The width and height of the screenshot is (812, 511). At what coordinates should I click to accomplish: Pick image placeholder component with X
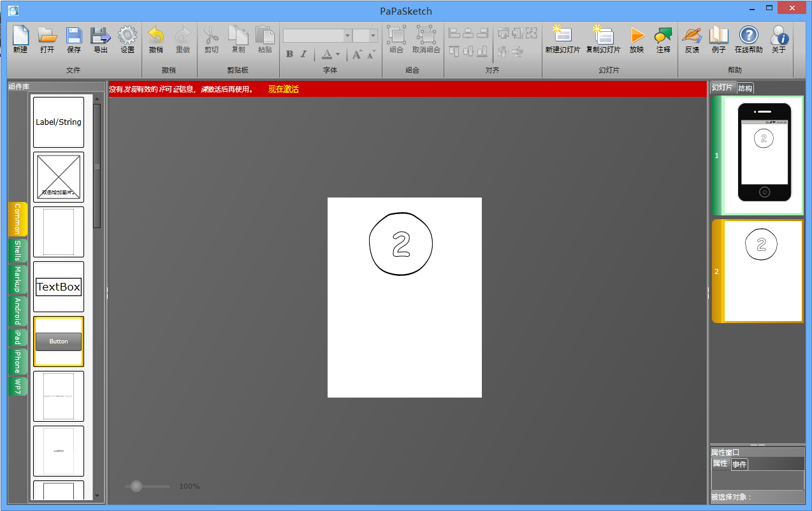[59, 177]
